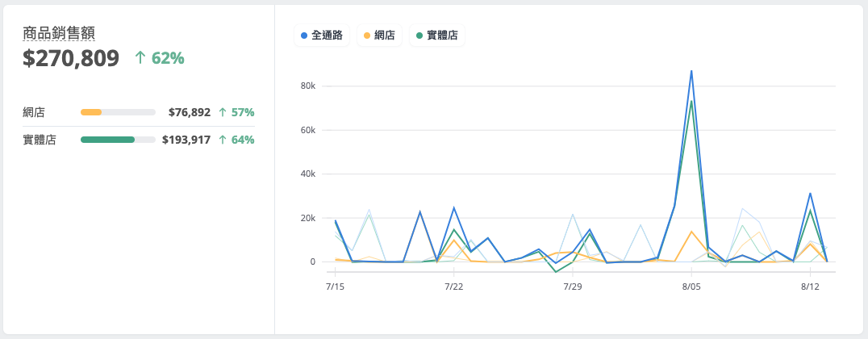
Task: Click the 網店 row label
Action: pyautogui.click(x=34, y=112)
